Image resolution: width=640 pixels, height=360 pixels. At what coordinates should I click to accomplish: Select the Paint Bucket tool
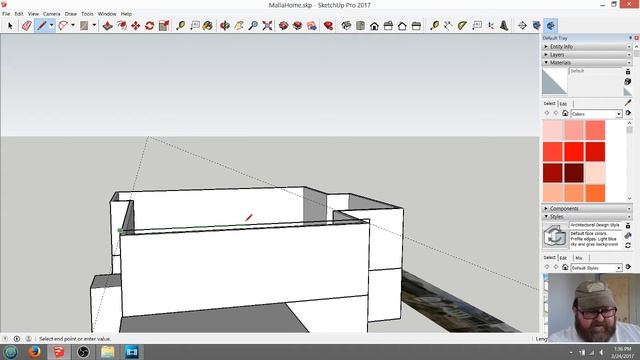pyautogui.click(x=208, y=26)
